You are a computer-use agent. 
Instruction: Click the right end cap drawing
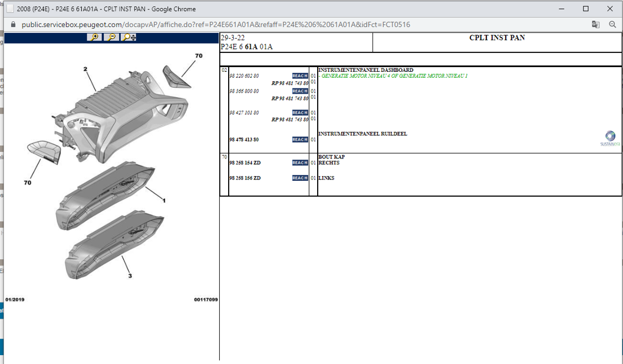click(176, 77)
